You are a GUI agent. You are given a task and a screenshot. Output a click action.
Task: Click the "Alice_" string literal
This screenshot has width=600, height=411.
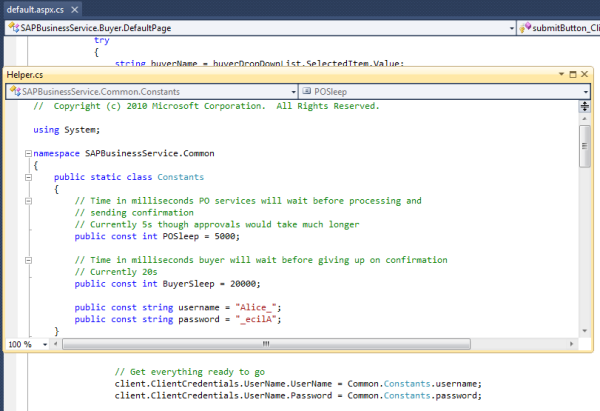point(256,308)
